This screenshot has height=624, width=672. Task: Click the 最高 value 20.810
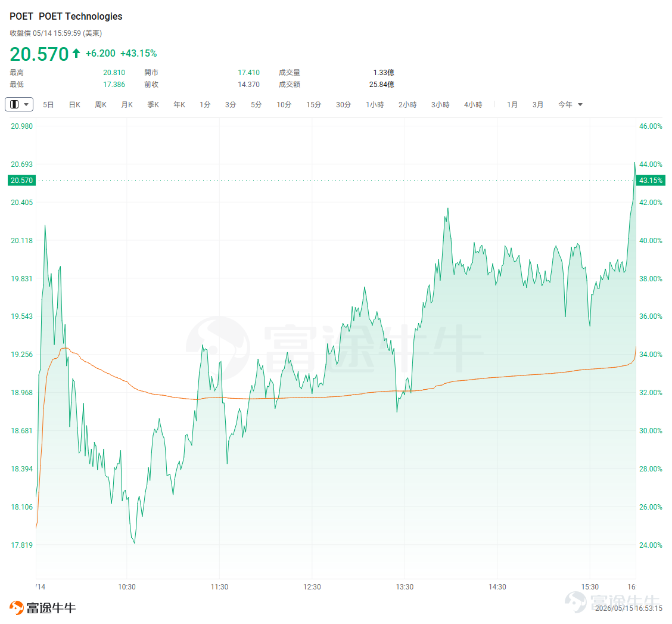(x=114, y=73)
